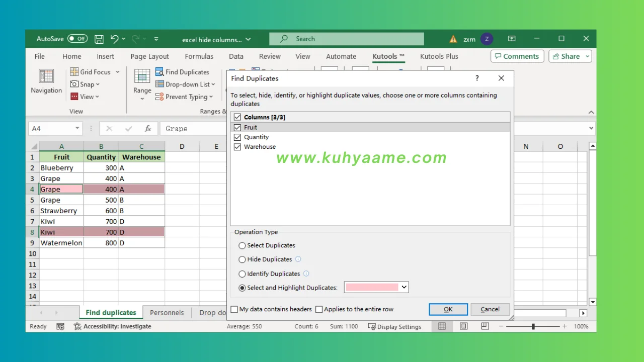Select the Identify Duplicates radio option
Screen dimensions: 644x362
[x=243, y=274]
